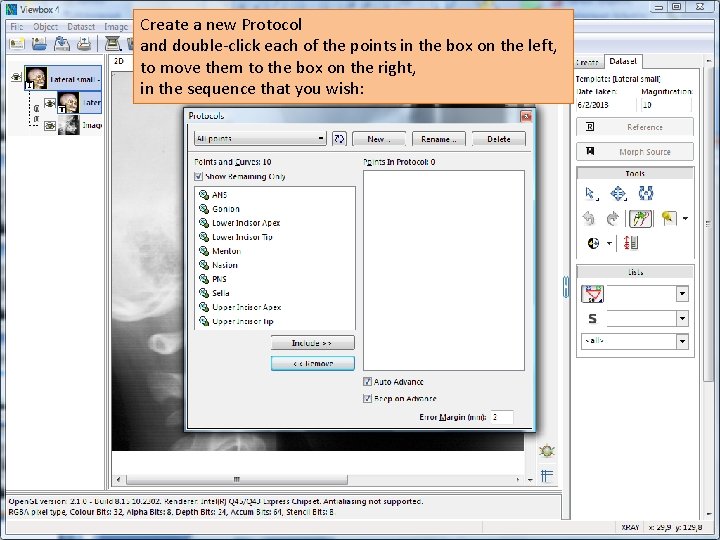Toggle visibility eye of the child Lateral item
720x540 pixels.
50,103
